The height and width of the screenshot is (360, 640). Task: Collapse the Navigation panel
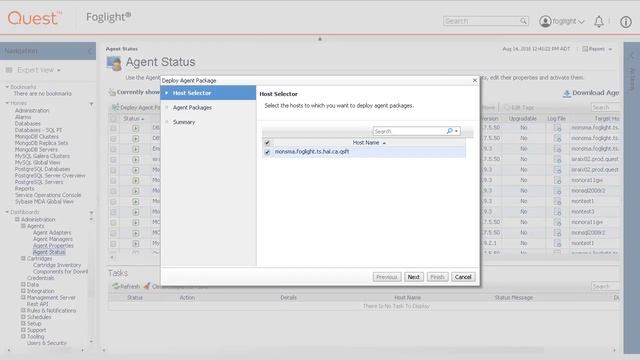pyautogui.click(x=90, y=51)
